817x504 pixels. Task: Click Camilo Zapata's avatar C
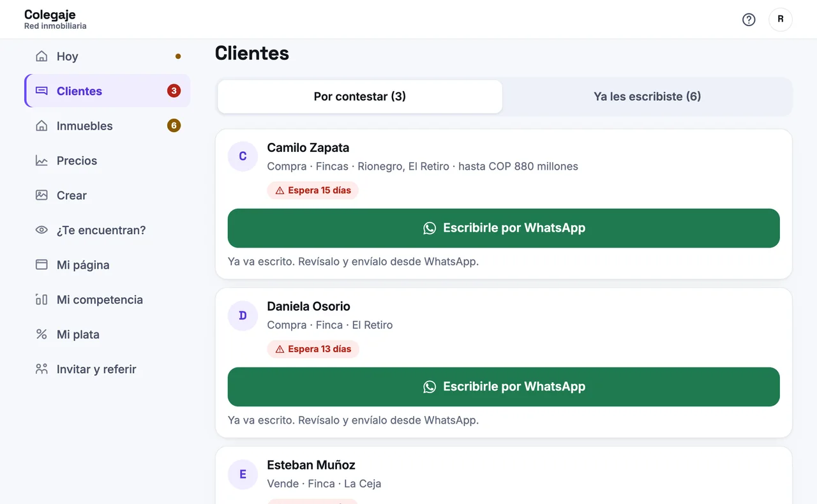[243, 157]
